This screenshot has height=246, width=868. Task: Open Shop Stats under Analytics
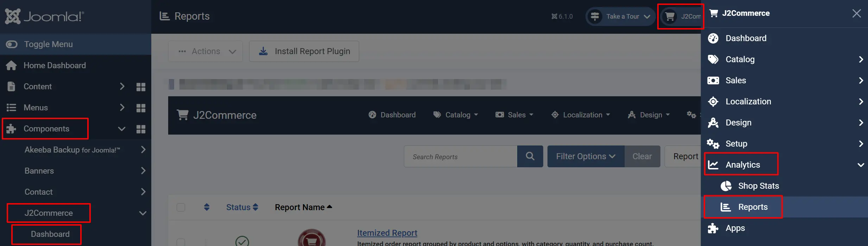coord(759,186)
